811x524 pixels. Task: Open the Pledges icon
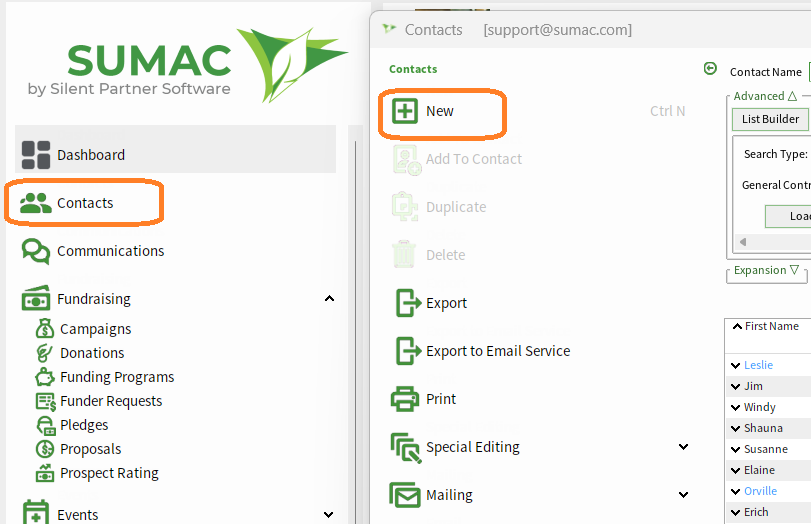click(x=46, y=425)
